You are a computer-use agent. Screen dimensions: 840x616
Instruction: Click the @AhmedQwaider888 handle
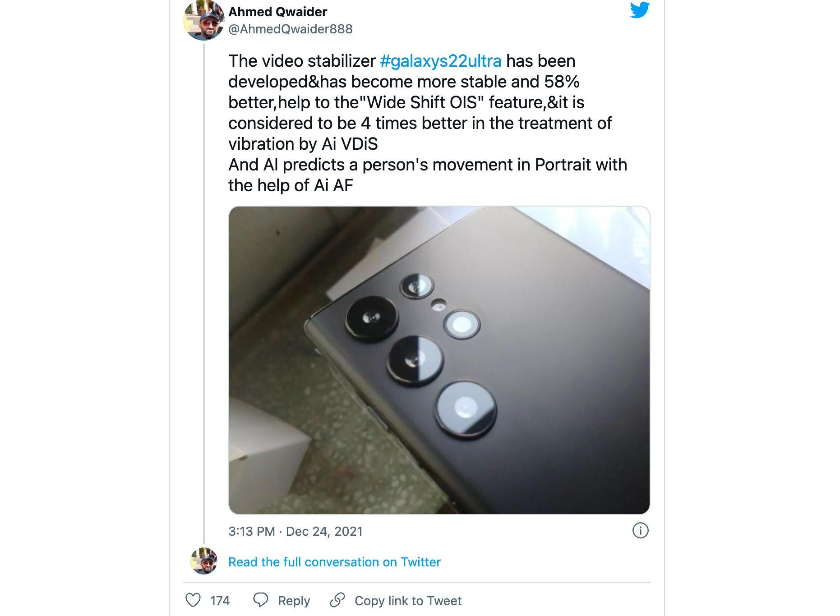coord(290,29)
